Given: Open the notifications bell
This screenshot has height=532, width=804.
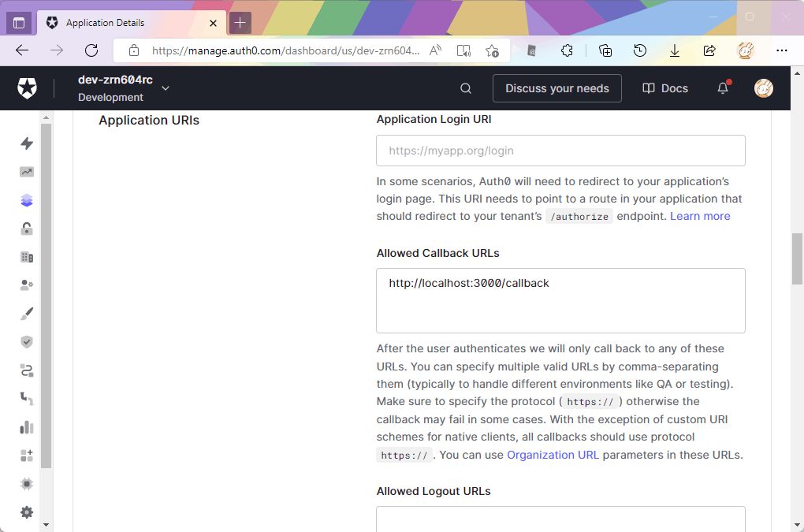Looking at the screenshot, I should click(723, 88).
